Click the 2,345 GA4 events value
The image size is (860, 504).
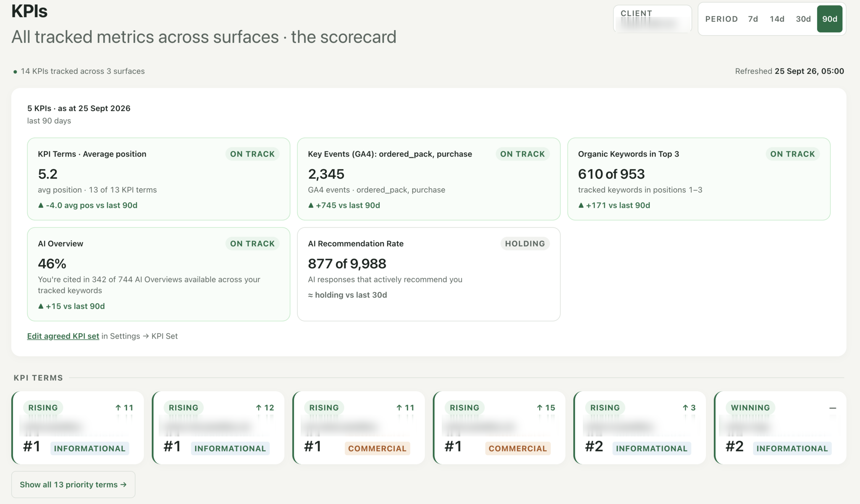(x=326, y=174)
